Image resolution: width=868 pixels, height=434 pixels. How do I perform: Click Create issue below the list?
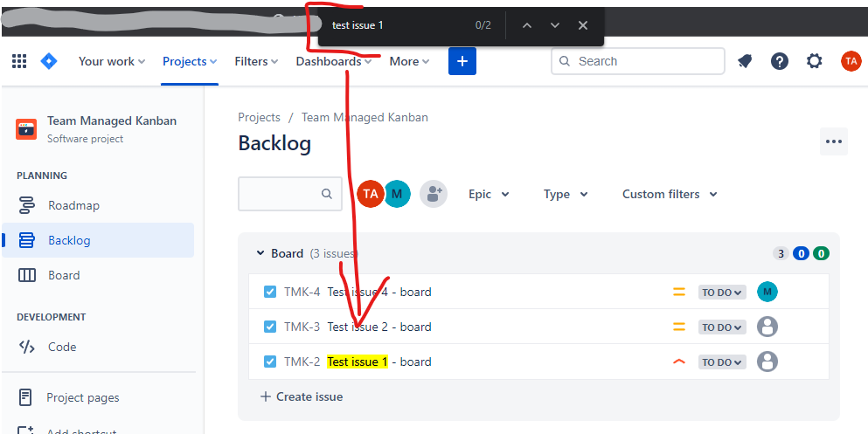(302, 396)
